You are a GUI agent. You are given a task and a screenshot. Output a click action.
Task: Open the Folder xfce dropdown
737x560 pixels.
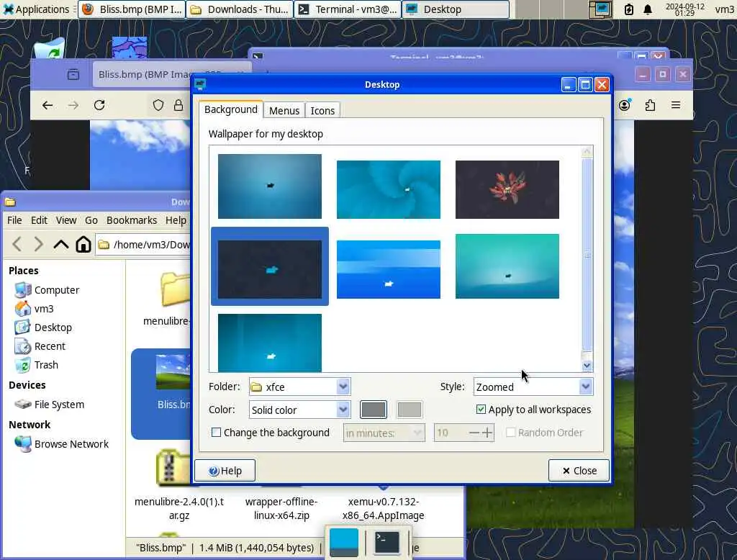[299, 387]
